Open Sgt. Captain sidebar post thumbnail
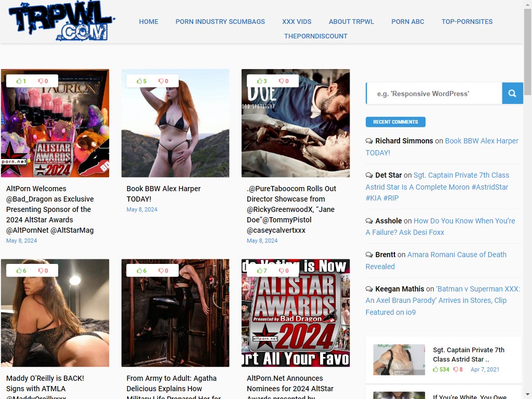 click(x=399, y=360)
